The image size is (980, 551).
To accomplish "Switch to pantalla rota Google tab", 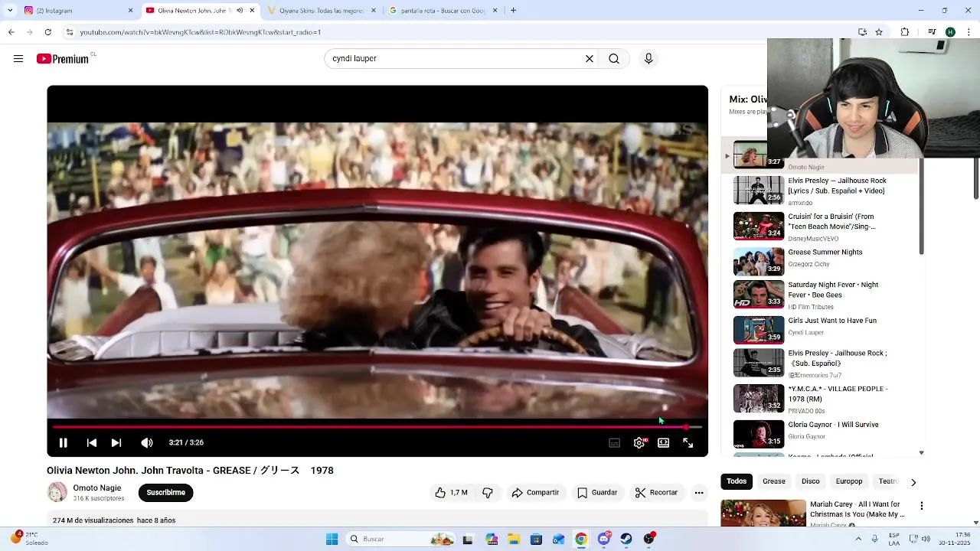I will [443, 11].
